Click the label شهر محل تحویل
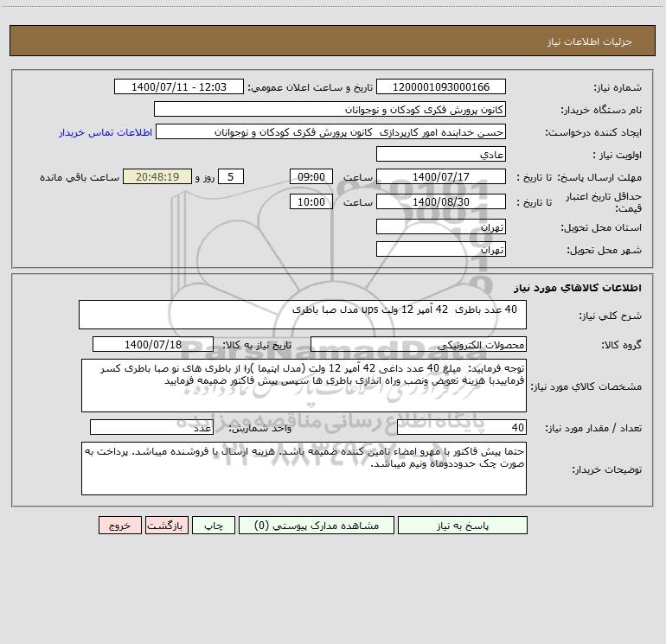The width and height of the screenshot is (666, 644). pos(604,251)
